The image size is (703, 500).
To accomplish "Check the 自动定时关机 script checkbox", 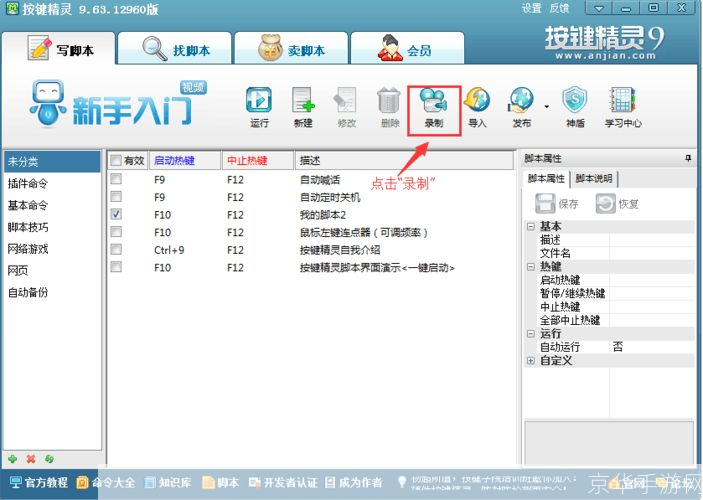I will (x=116, y=196).
